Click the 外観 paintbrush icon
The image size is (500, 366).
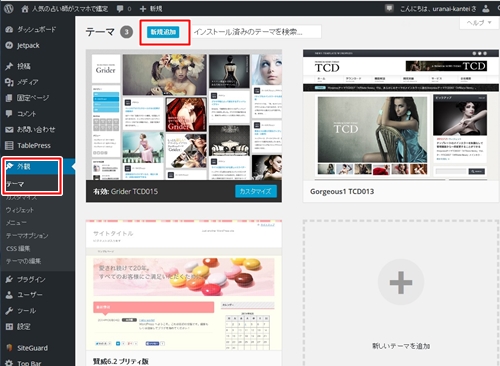pos(9,166)
